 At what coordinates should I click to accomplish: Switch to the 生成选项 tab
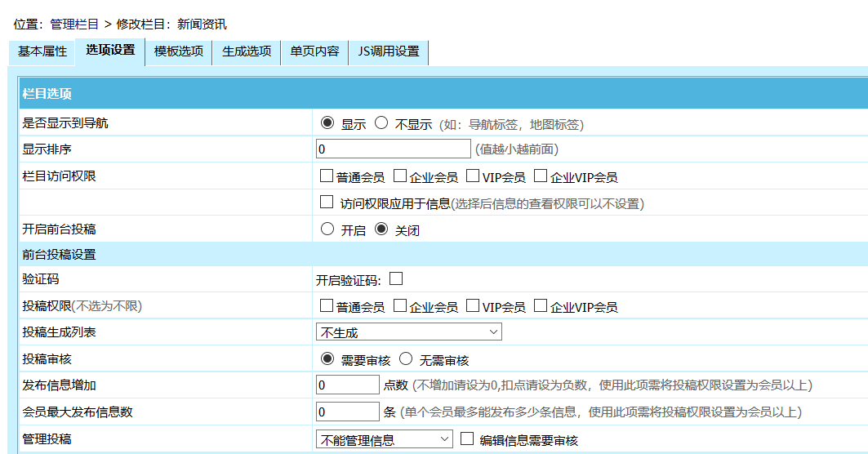[x=247, y=52]
